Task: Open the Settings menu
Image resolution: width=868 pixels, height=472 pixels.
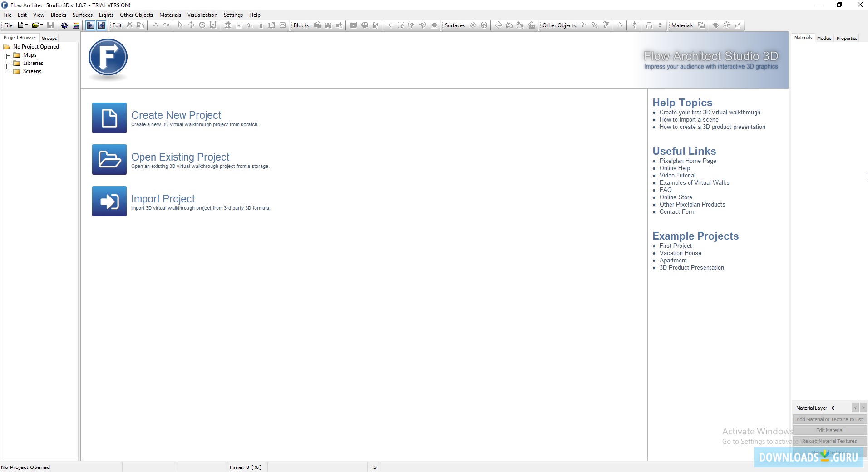Action: pyautogui.click(x=233, y=15)
